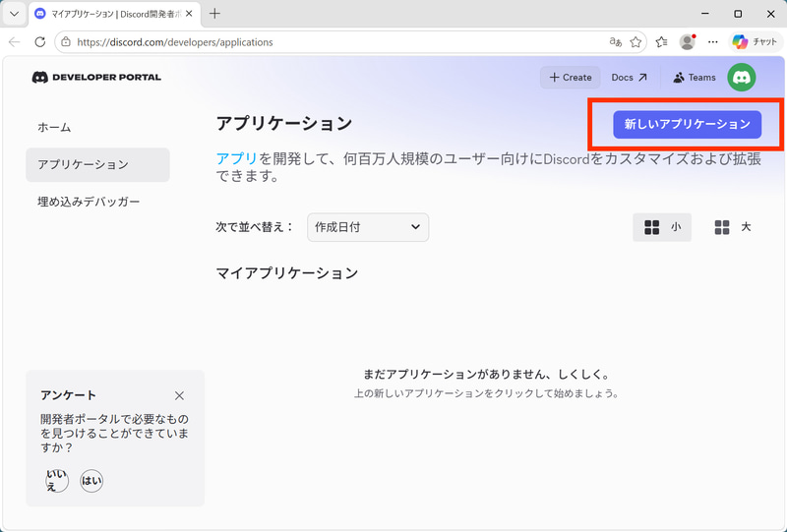The image size is (787, 532).
Task: Close the アンケート survey card
Action: [179, 396]
